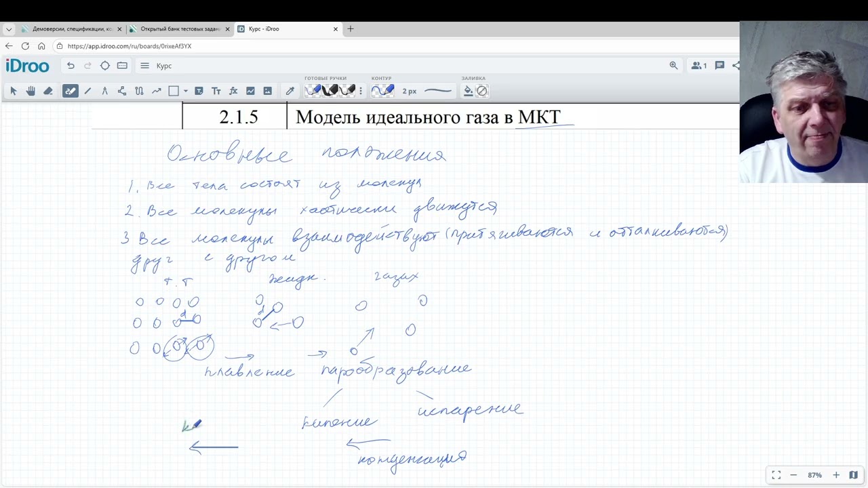Select the sticky note tool

coord(199,91)
